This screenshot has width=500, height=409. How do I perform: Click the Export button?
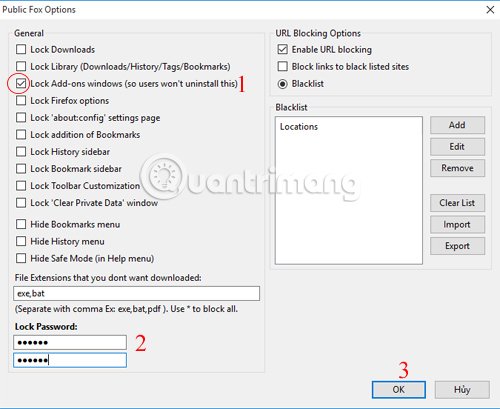click(457, 246)
